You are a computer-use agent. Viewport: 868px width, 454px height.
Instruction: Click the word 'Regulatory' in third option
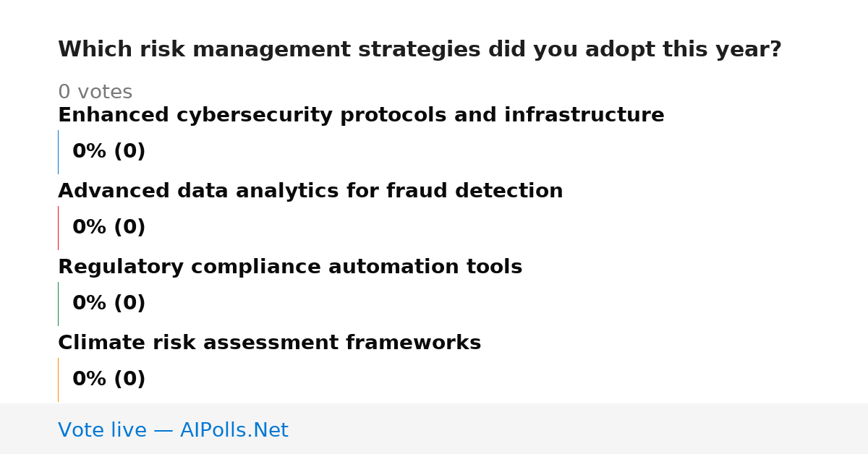pyautogui.click(x=121, y=267)
